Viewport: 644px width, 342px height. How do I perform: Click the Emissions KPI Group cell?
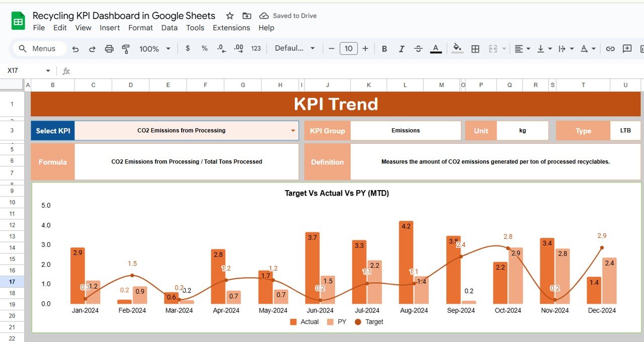point(406,130)
